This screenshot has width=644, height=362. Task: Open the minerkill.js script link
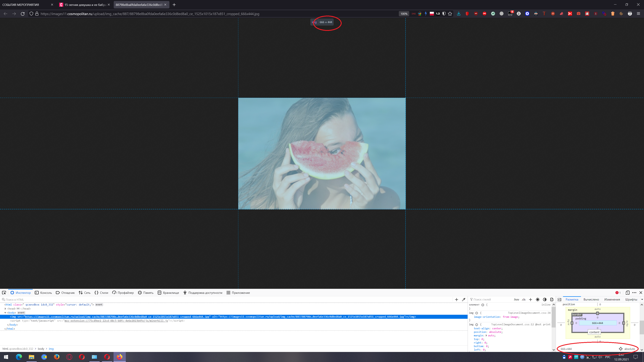tap(116, 321)
